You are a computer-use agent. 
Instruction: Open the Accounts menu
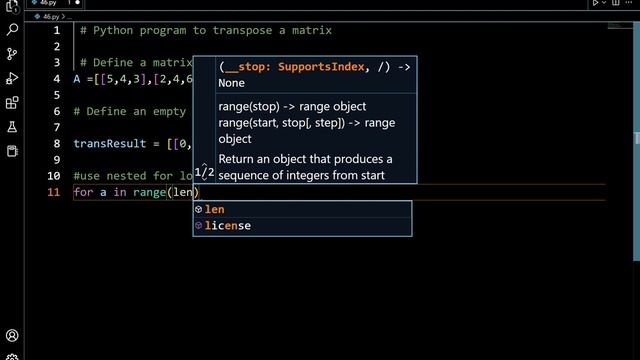point(12,336)
